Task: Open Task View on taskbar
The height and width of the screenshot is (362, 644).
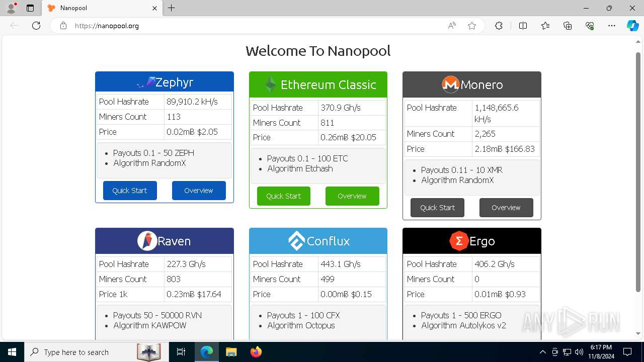Action: coord(181,352)
